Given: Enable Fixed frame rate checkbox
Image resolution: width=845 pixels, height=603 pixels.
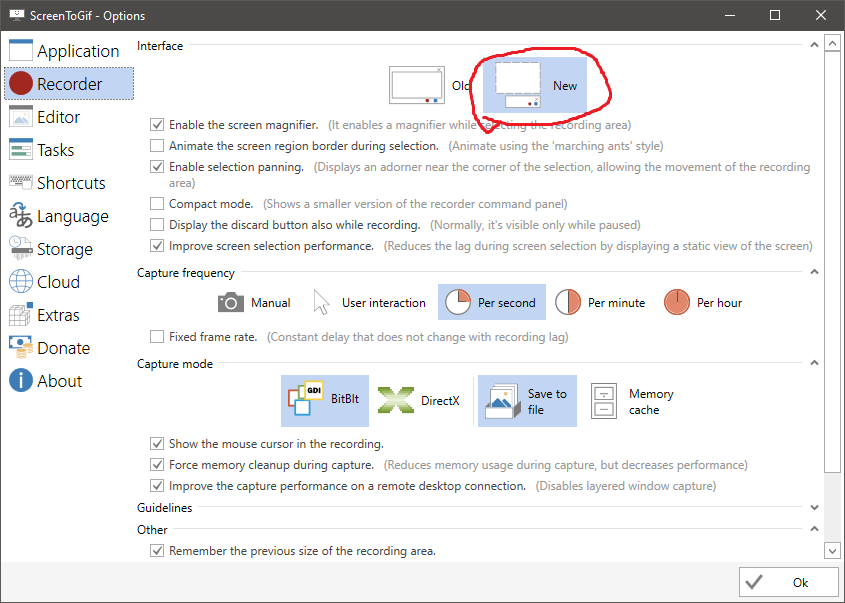Looking at the screenshot, I should 157,337.
